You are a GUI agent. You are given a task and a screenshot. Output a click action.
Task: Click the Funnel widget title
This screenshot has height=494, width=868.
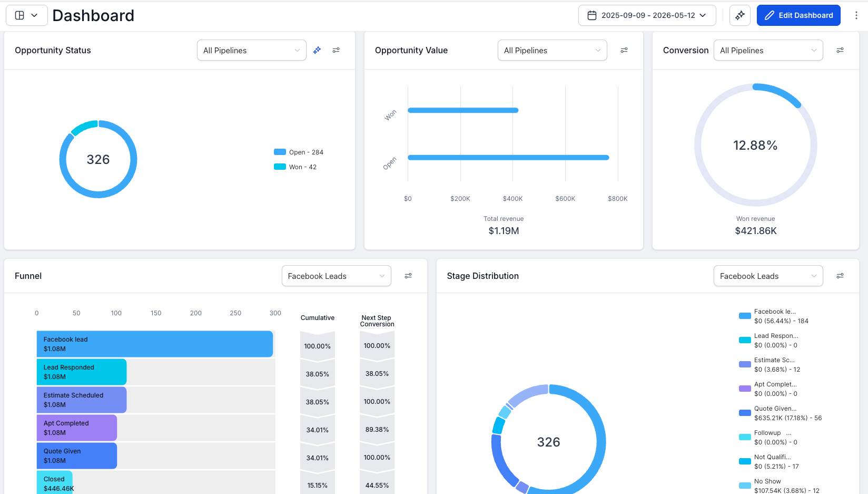coord(28,276)
